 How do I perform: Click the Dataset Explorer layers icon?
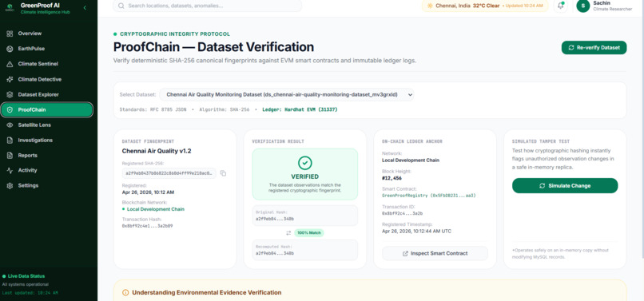10,95
